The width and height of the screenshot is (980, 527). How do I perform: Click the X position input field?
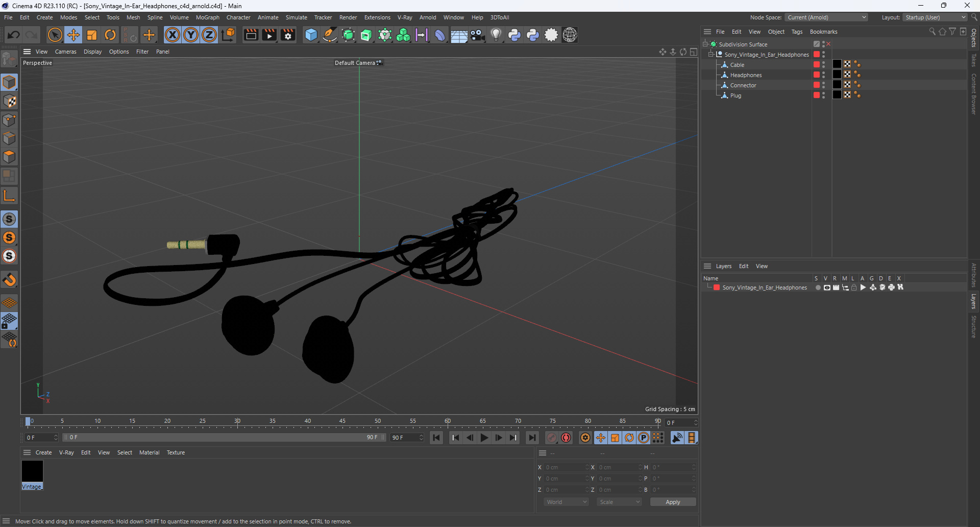tap(566, 467)
